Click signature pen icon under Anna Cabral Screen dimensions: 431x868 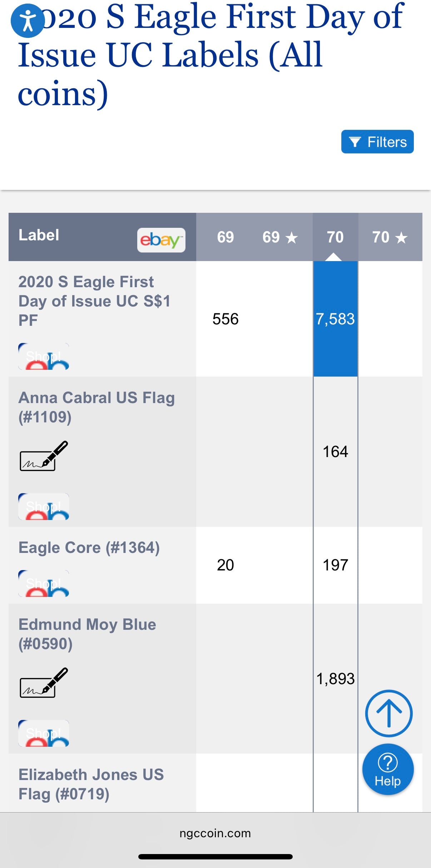(x=44, y=456)
